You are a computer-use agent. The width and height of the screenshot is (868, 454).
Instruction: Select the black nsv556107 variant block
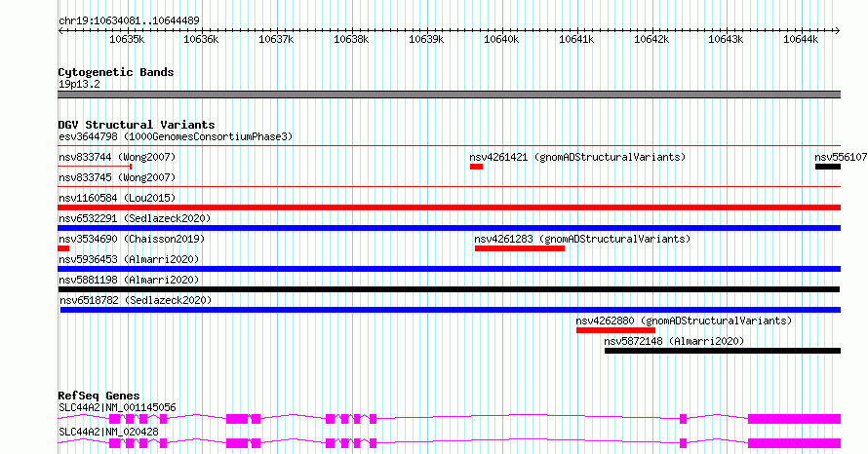click(828, 167)
